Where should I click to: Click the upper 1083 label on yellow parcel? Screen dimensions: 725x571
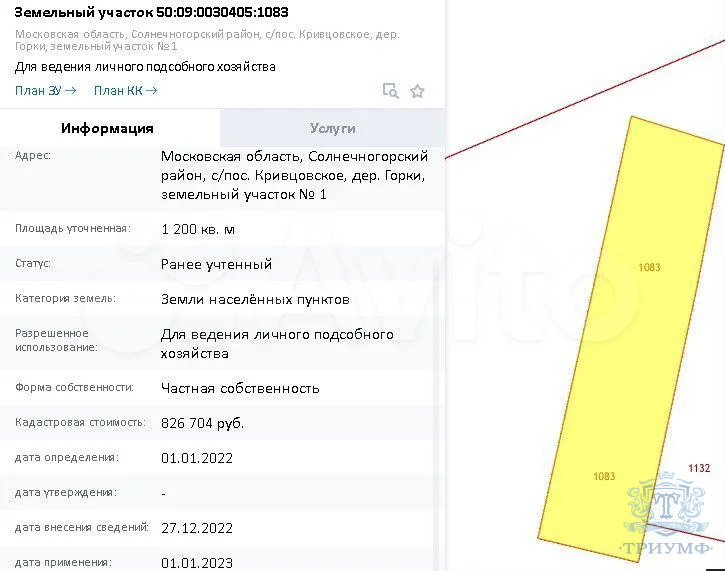(x=649, y=267)
